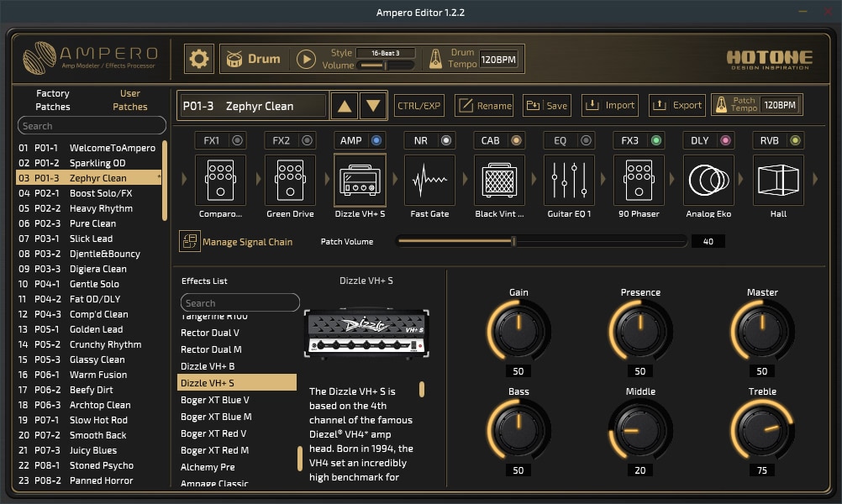842x504 pixels.
Task: Select the Green Drive pedal icon
Action: coord(290,180)
